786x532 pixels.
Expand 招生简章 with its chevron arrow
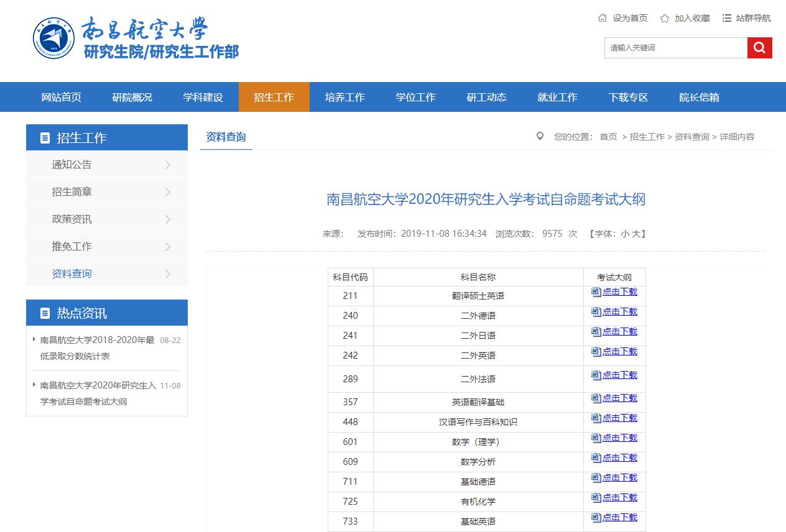point(167,192)
